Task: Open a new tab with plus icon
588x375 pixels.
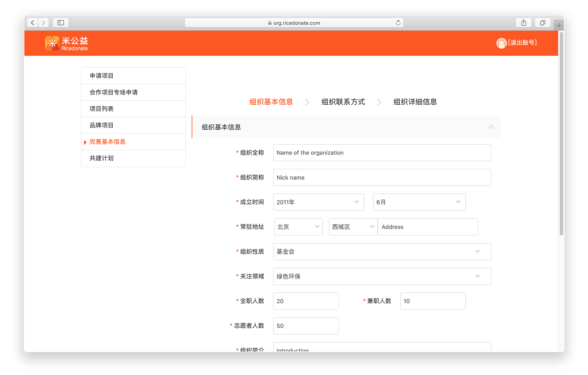Action: (559, 25)
